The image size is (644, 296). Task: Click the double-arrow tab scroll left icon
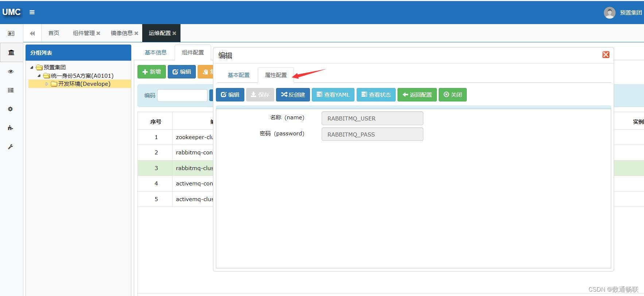32,33
